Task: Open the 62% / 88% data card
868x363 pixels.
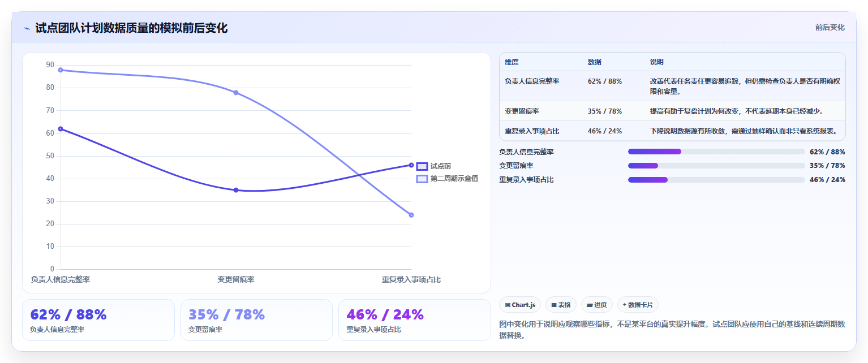Action: (98, 320)
